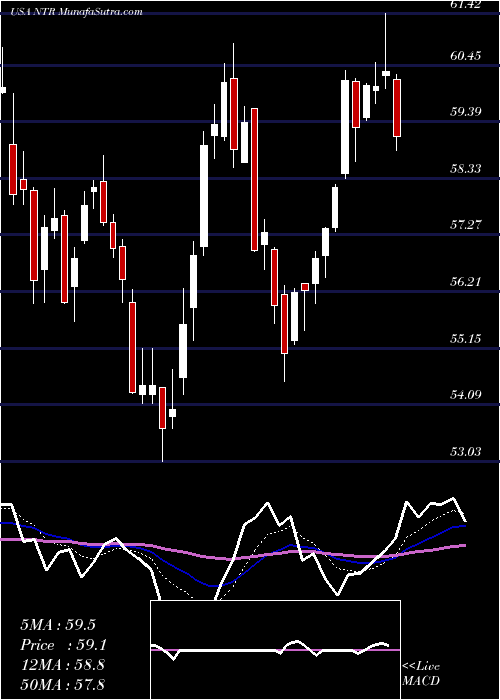Viewport: 500px width, 700px height.
Task: Click the 12MA : 58.8 value
Action: click(x=62, y=665)
